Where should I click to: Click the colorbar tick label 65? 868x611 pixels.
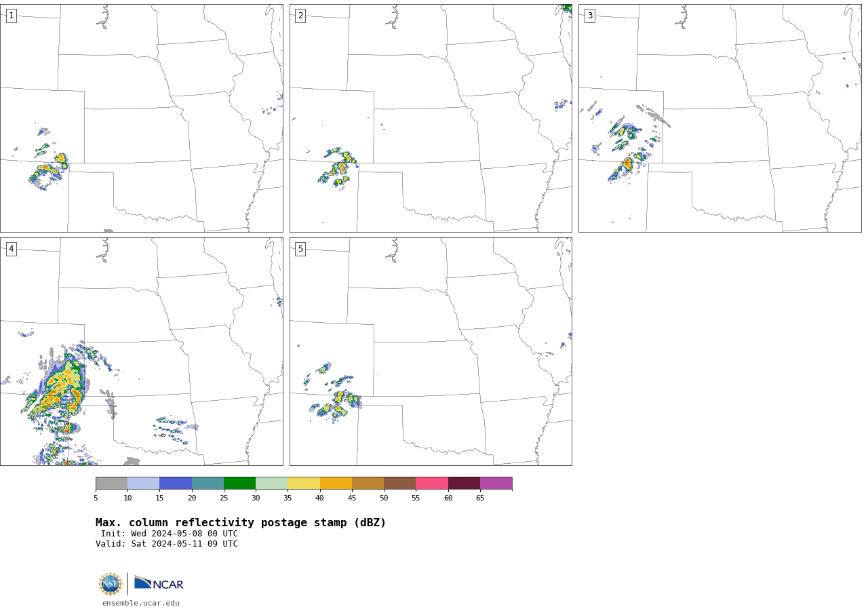(x=480, y=498)
